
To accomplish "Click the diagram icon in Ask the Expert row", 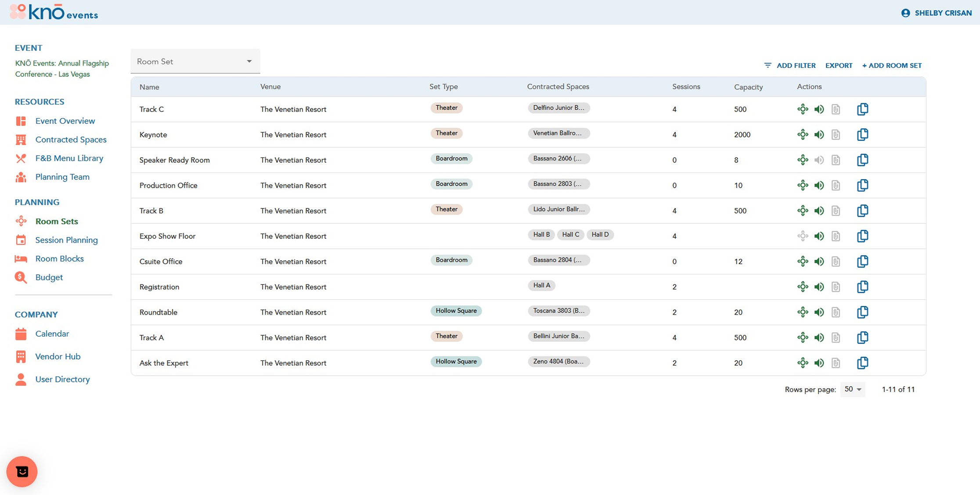I will tap(803, 363).
